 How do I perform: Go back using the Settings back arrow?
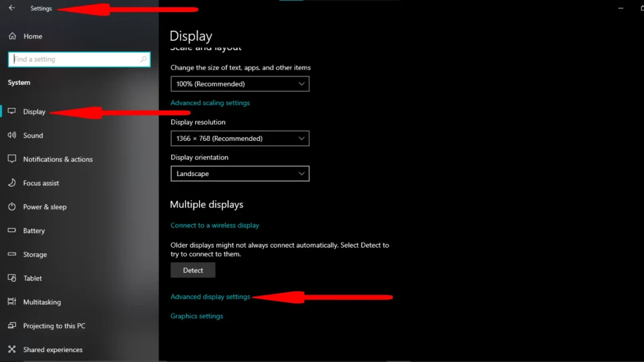coord(12,8)
